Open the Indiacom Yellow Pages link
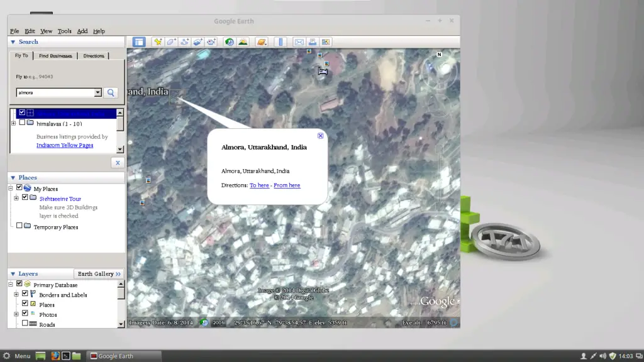 click(65, 145)
